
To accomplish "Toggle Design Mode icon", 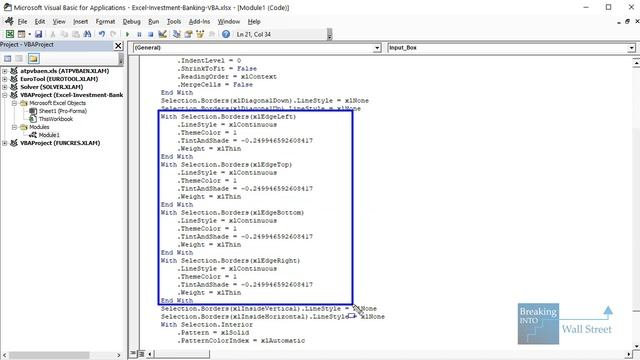I will click(x=162, y=34).
